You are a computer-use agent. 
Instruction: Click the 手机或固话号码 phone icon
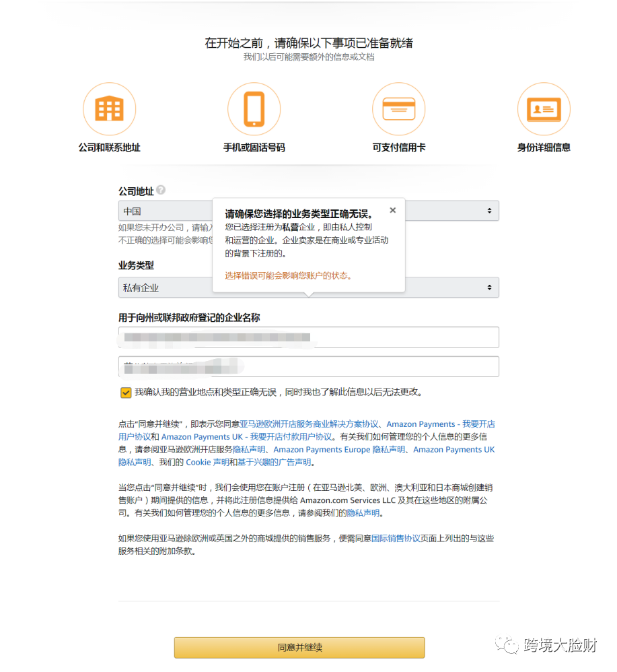click(254, 108)
